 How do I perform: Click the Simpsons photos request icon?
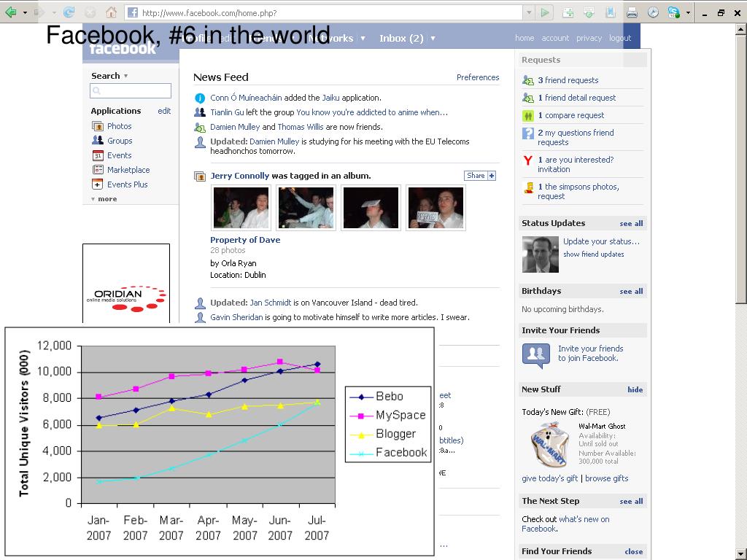click(x=528, y=187)
